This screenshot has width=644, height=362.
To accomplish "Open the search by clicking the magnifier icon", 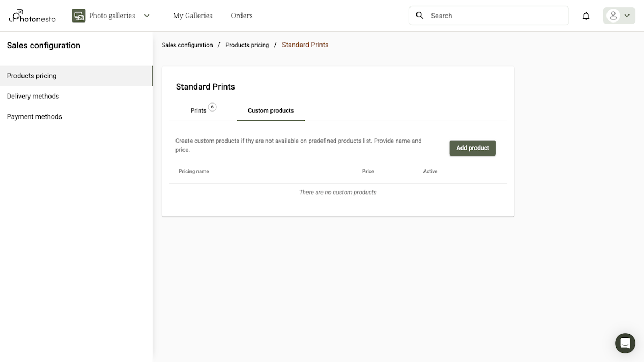I will point(420,16).
